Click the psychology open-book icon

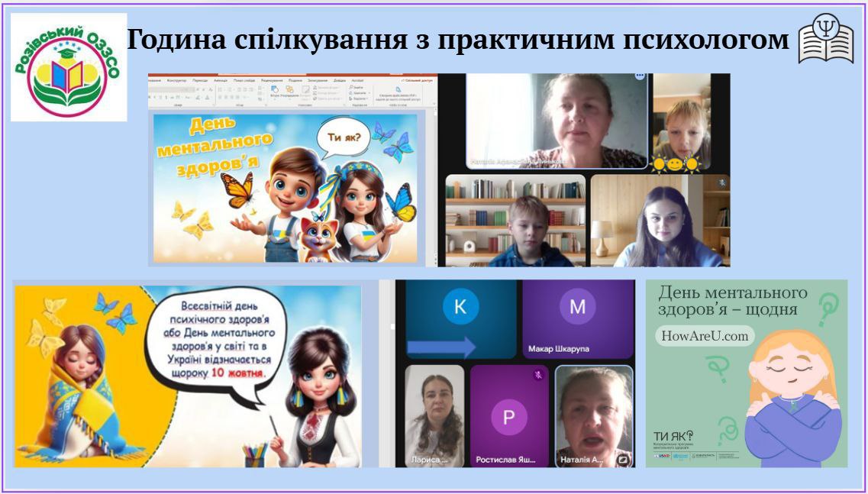(825, 39)
